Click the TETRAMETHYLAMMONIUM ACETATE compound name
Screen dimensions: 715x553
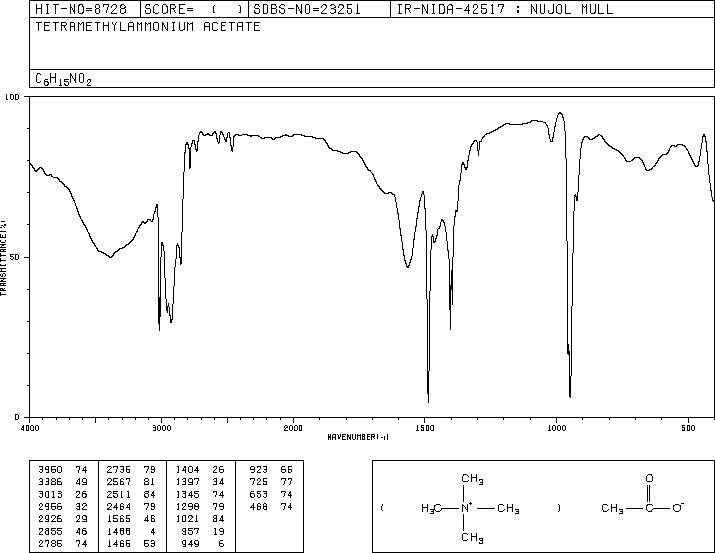coord(148,27)
